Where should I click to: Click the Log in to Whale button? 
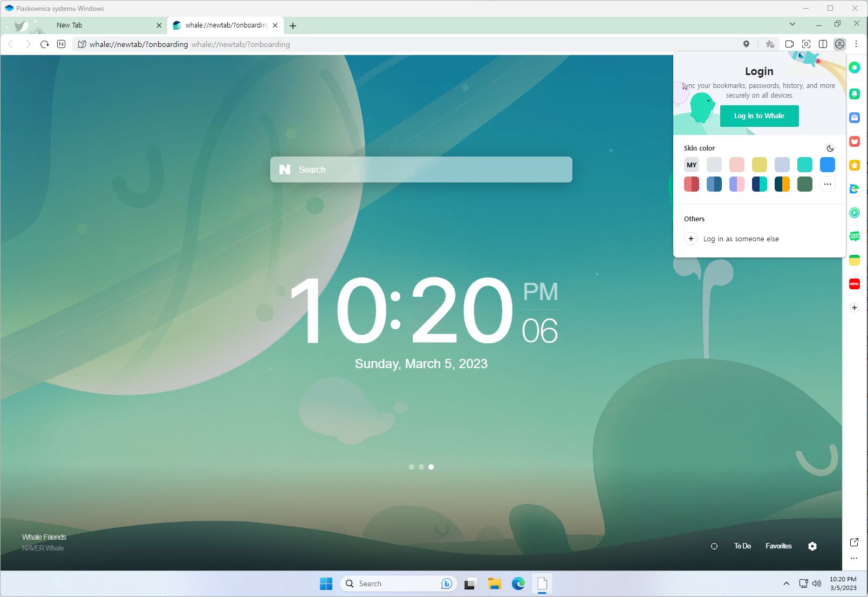click(759, 116)
